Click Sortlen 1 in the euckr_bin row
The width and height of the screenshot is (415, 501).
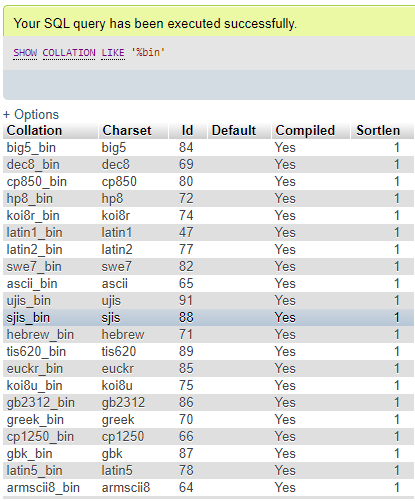tap(397, 369)
